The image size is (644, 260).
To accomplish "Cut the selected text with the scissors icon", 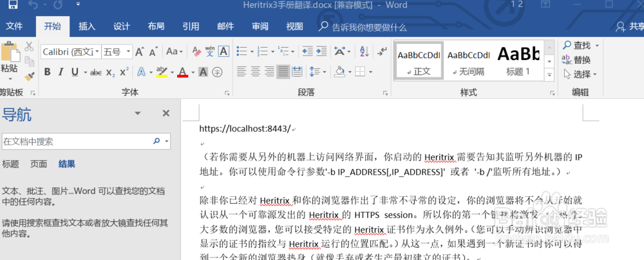I will 29,46.
